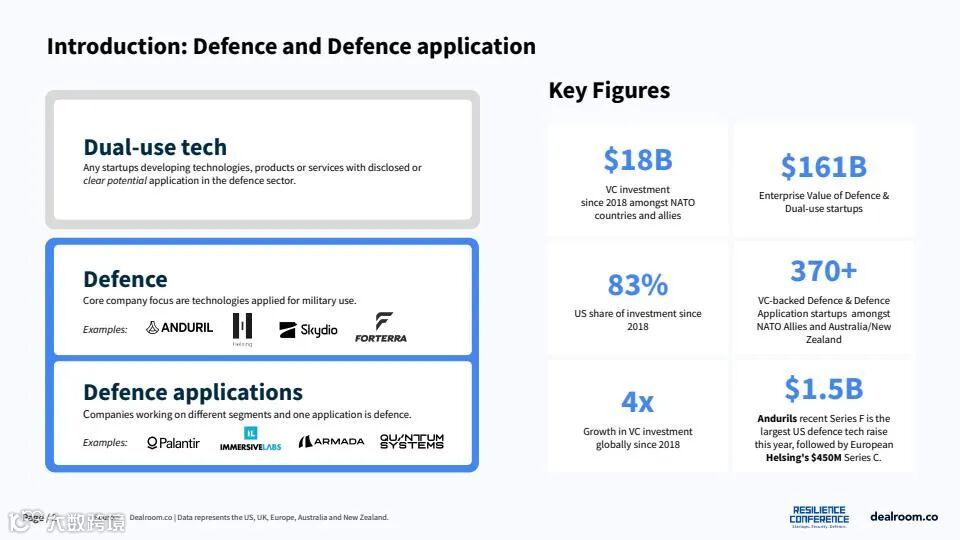Click 'VC-backed Defence & Defence Application startups' text
The image size is (960, 540).
(823, 320)
